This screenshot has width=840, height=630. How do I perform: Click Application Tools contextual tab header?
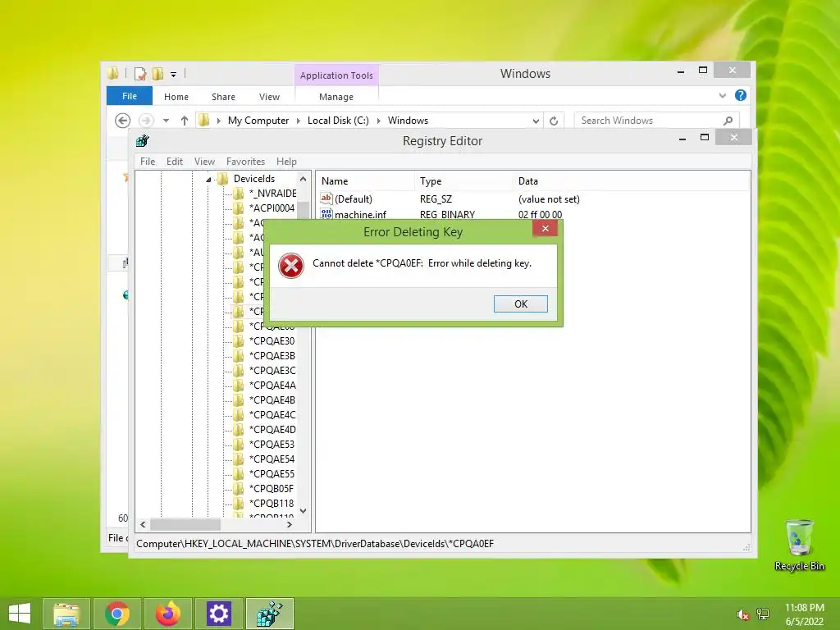(x=336, y=75)
